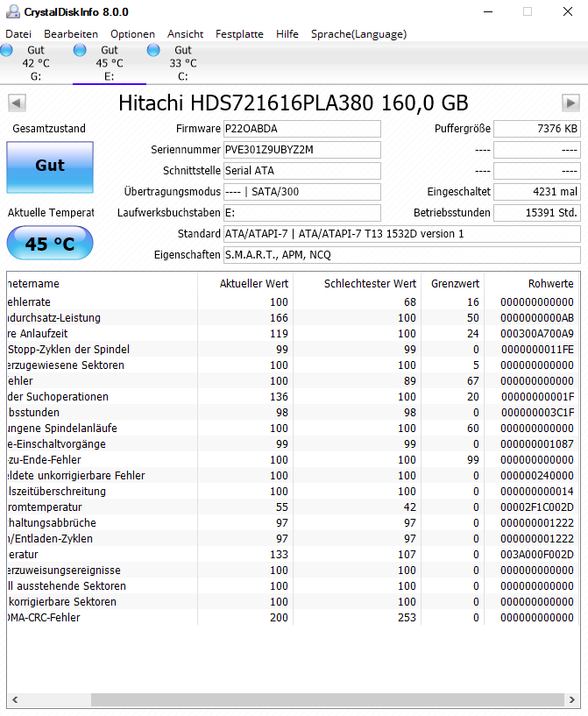The image size is (588, 716).
Task: Click raw value 000300A700A9
Action: click(x=537, y=334)
